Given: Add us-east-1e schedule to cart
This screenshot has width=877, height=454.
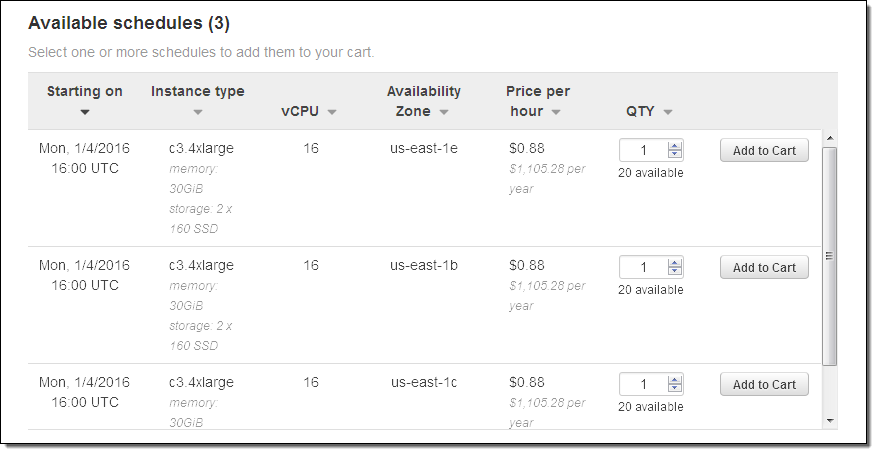Looking at the screenshot, I should [764, 151].
